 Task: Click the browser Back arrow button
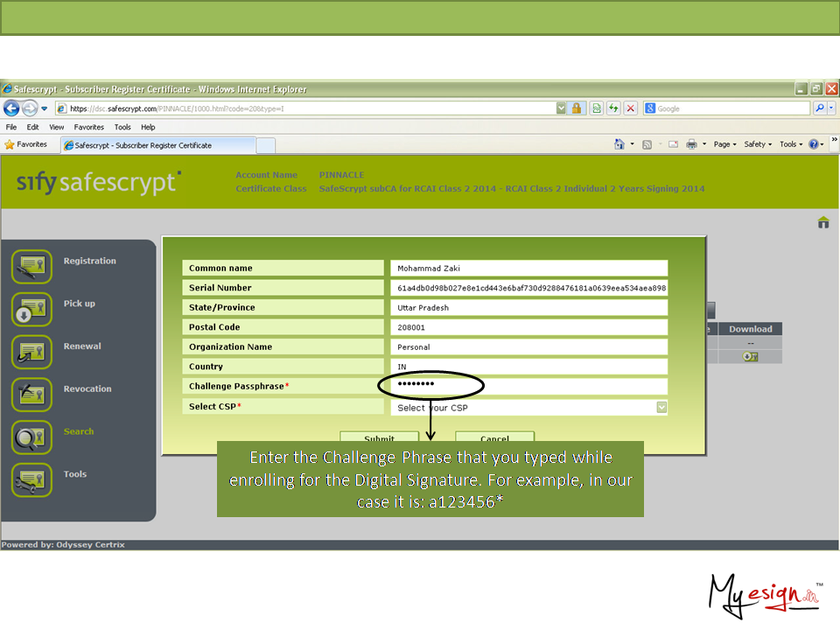click(x=12, y=108)
